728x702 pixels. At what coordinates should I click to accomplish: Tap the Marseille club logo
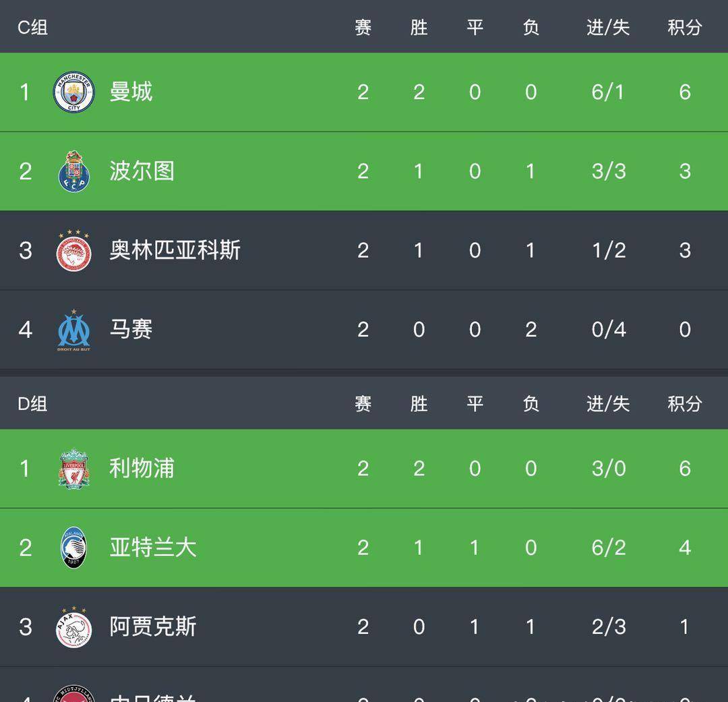74,330
